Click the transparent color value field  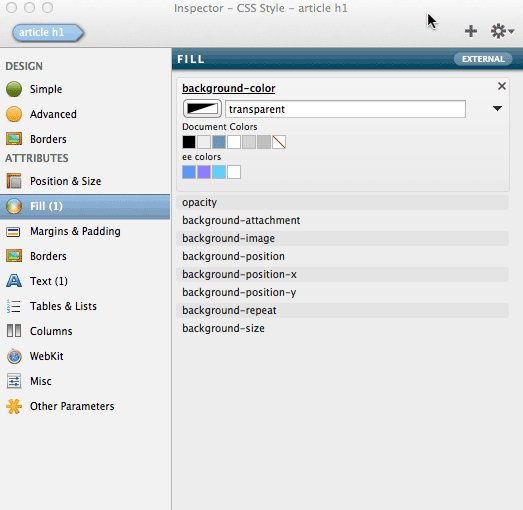345,109
